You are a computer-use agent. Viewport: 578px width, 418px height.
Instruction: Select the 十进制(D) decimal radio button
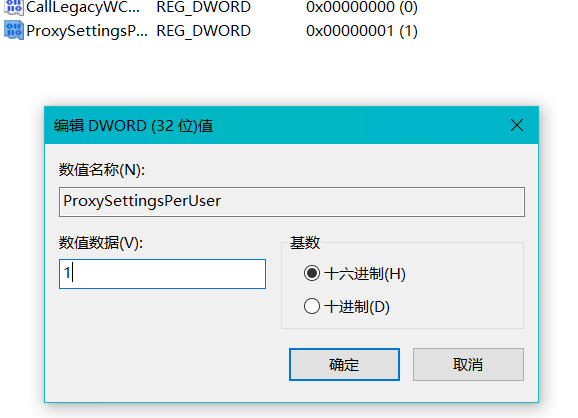pyautogui.click(x=312, y=306)
